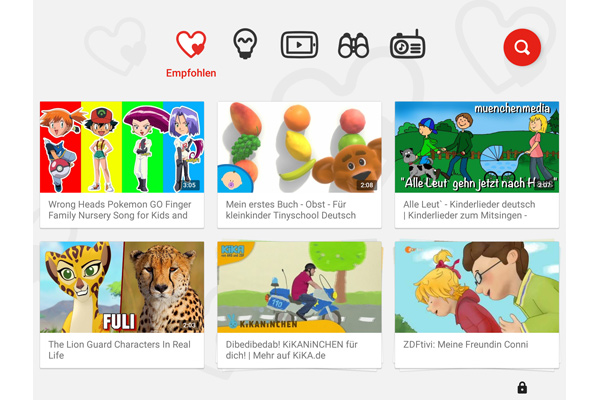
Task: Tap the red search magnifier button
Action: (x=522, y=47)
